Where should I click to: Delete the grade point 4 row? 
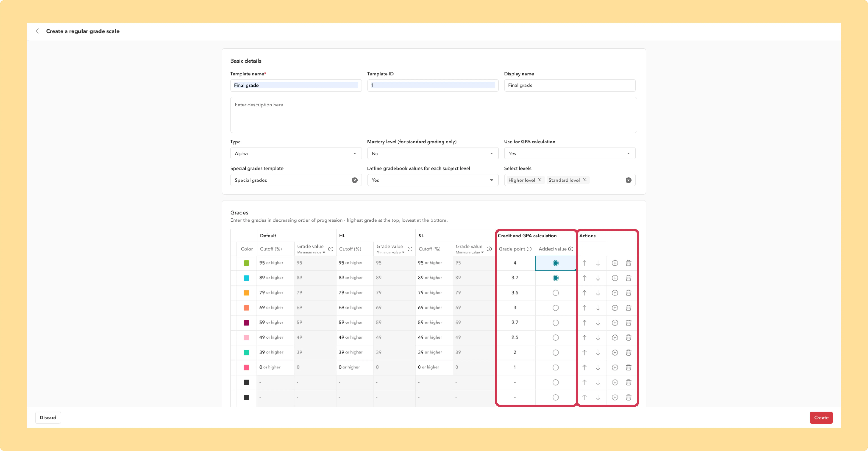tap(628, 263)
